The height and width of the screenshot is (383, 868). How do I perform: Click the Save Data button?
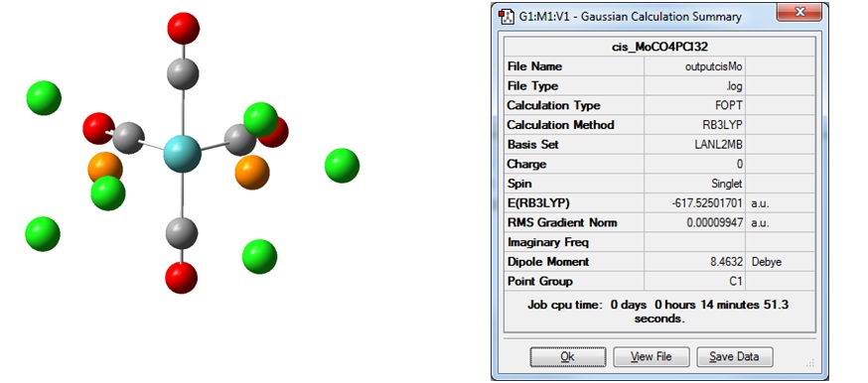(x=735, y=357)
